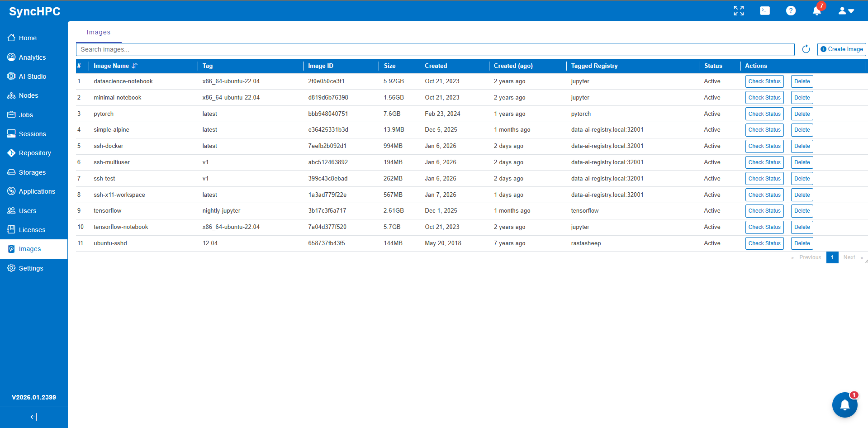The width and height of the screenshot is (868, 428).
Task: Collapse the left sidebar
Action: [x=33, y=416]
